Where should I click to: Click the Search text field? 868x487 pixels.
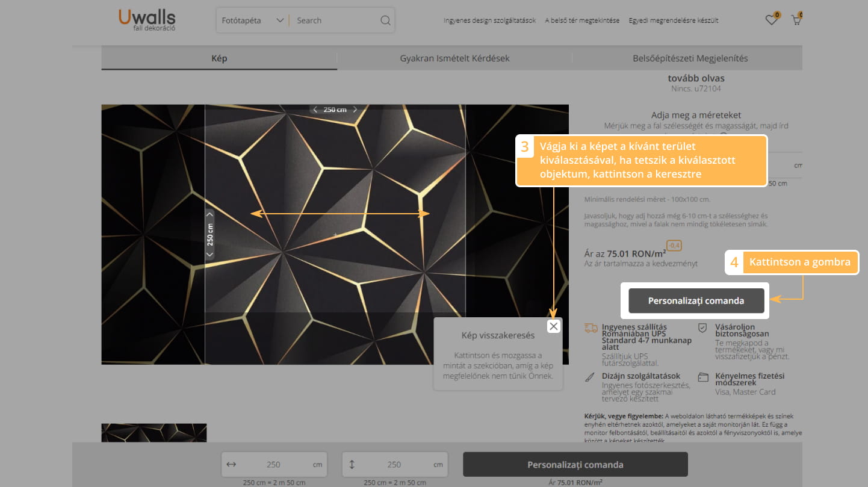pos(334,20)
